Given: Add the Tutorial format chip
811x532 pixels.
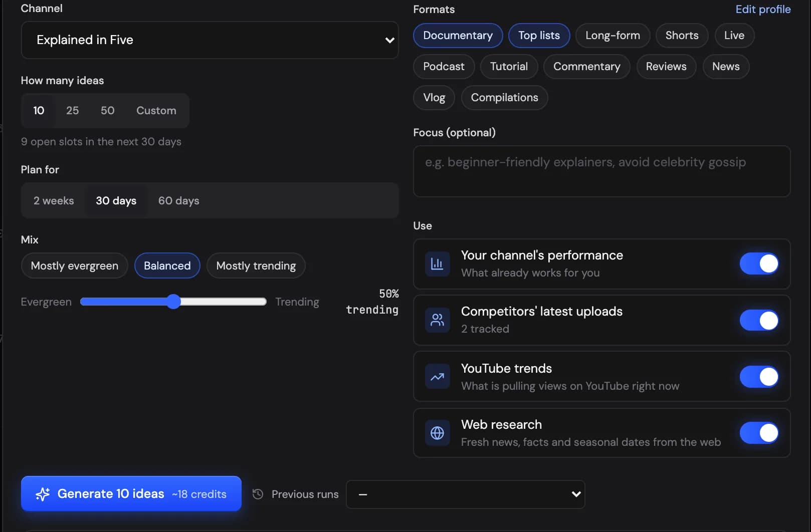Looking at the screenshot, I should point(509,67).
